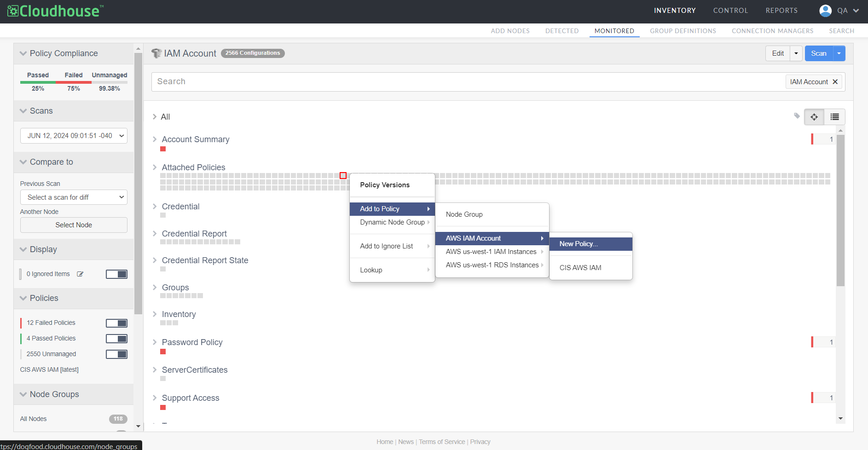This screenshot has height=450, width=868.
Task: Choose New Policy... from the submenu
Action: (591, 244)
